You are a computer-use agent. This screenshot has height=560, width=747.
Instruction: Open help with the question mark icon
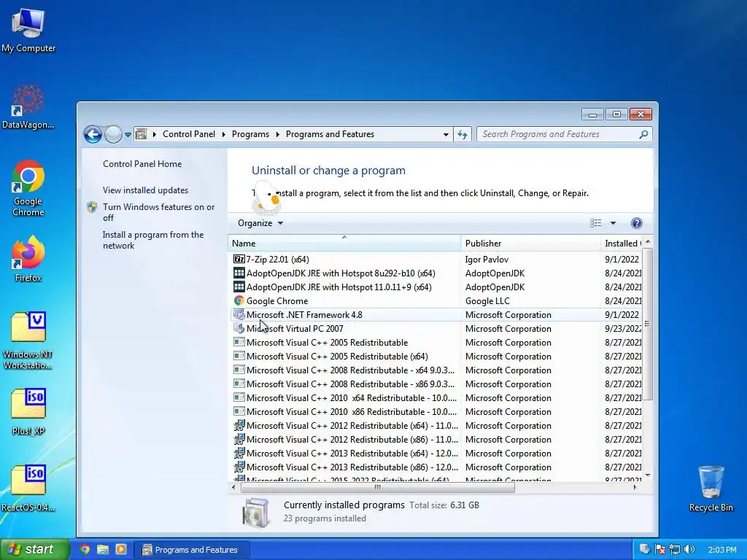coord(636,223)
